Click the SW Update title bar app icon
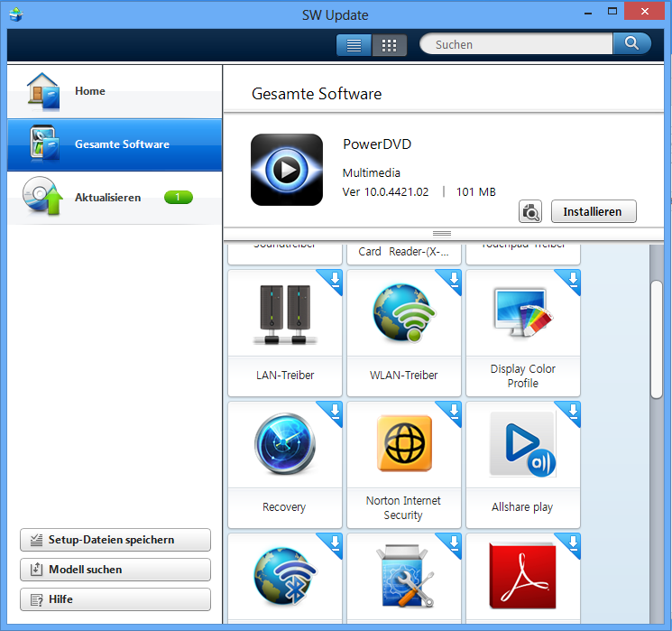Viewport: 672px width, 631px height. pos(16,14)
